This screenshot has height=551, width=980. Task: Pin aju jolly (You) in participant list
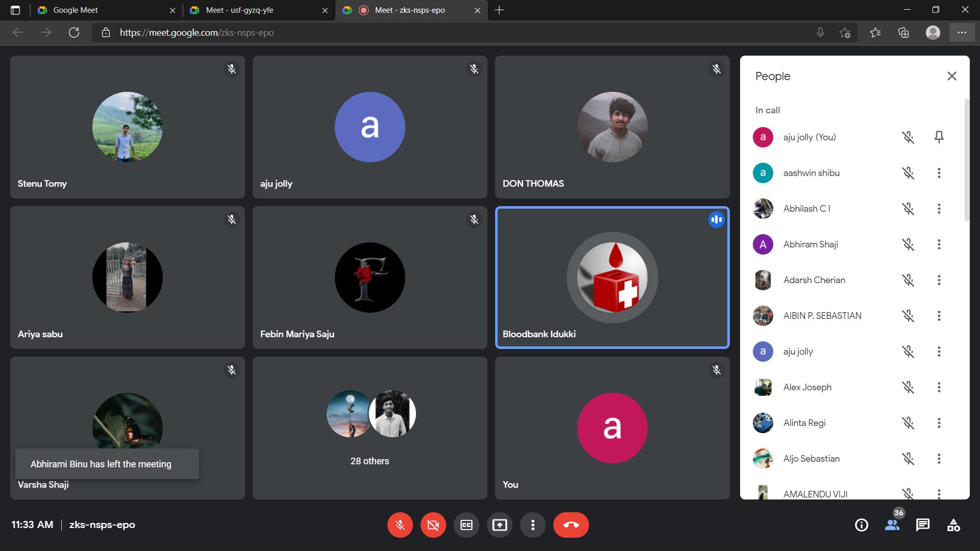point(939,137)
